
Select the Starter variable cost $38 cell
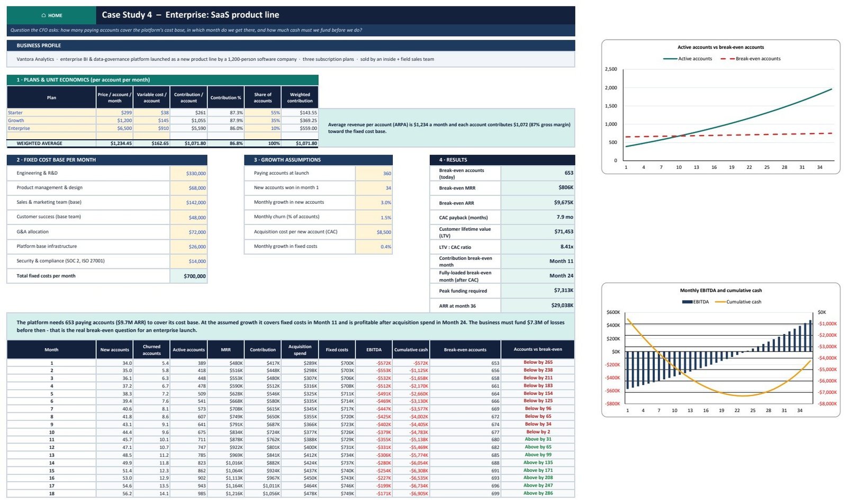151,113
